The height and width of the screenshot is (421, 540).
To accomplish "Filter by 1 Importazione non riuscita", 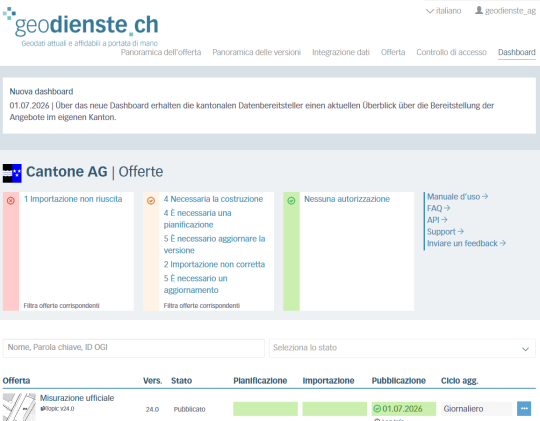I will click(73, 199).
